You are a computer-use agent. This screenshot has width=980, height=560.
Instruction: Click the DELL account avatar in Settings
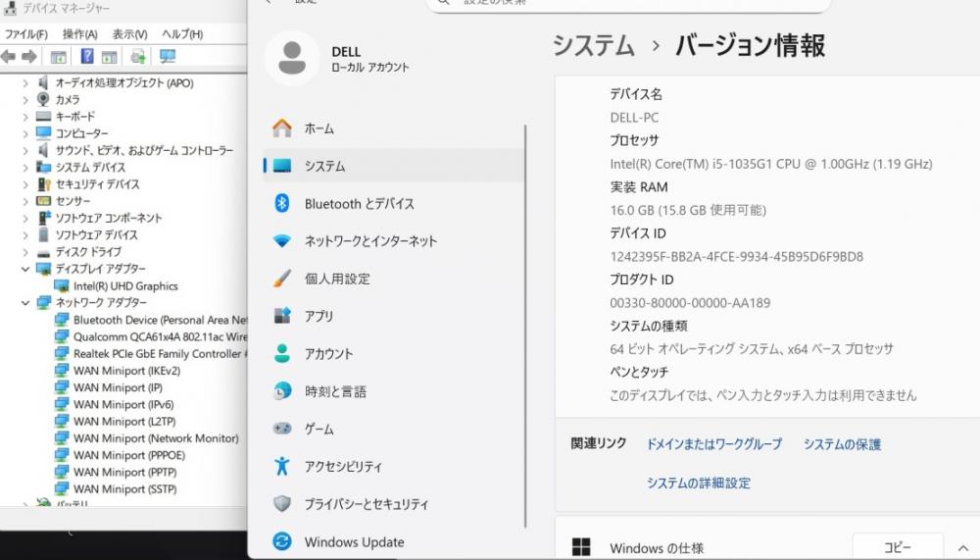(292, 58)
